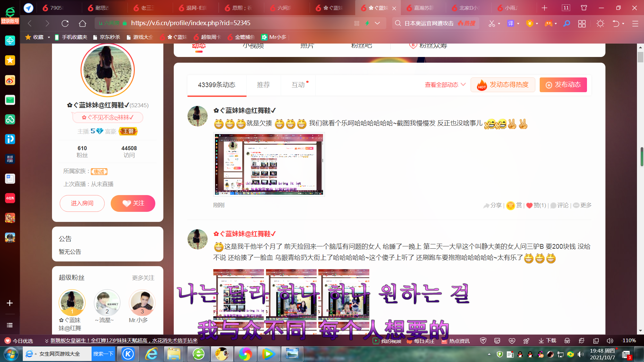Open the download manager in status bar
Image resolution: width=644 pixels, height=362 pixels.
pos(547,341)
